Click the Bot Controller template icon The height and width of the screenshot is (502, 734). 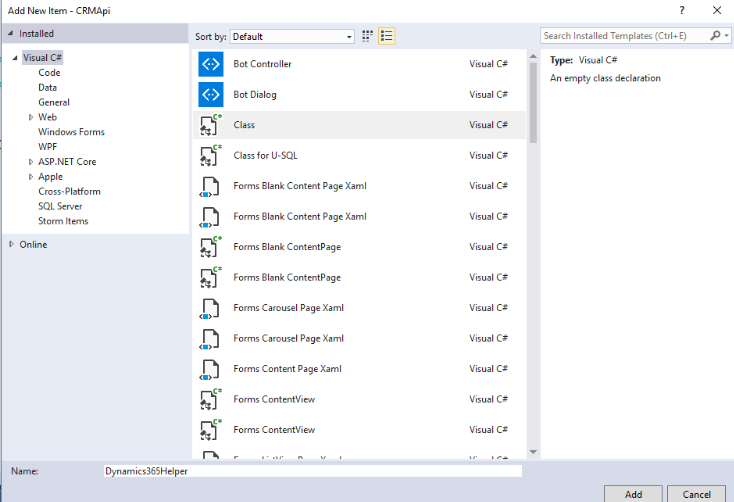[x=211, y=64]
